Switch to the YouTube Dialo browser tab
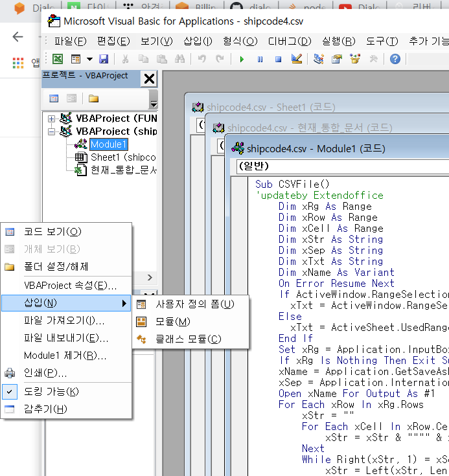This screenshot has height=476, width=449. click(360, 6)
